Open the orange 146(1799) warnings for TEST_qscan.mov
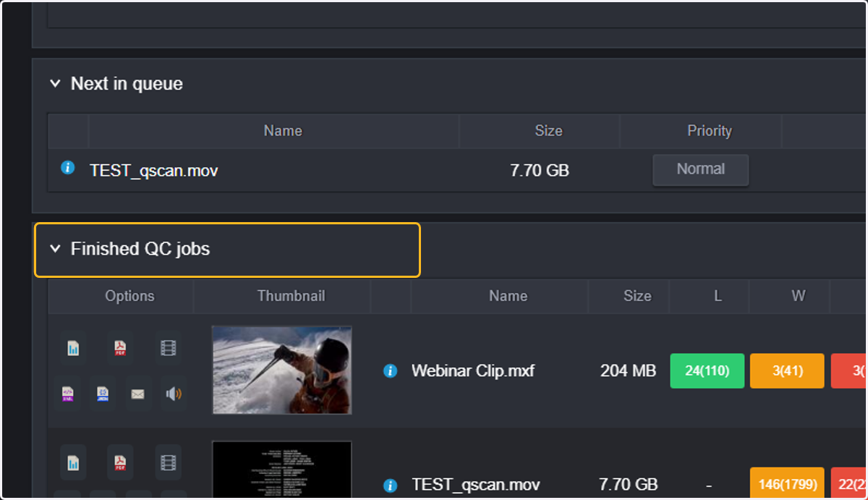The width and height of the screenshot is (868, 500). (x=787, y=484)
